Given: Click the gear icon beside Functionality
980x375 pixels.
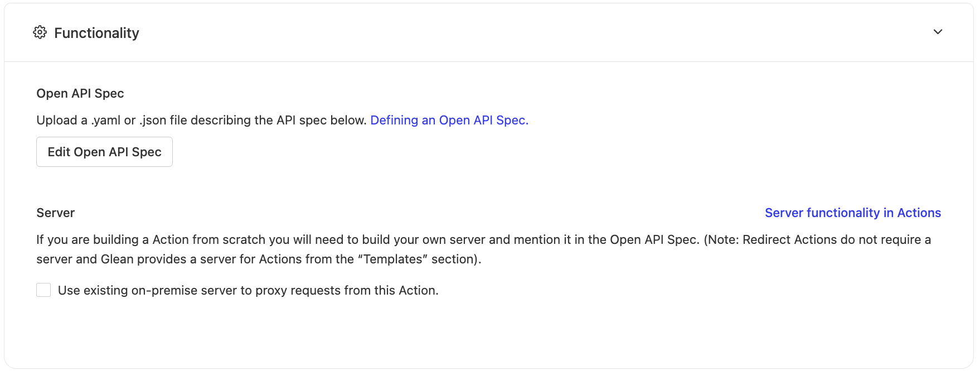Looking at the screenshot, I should [x=40, y=32].
